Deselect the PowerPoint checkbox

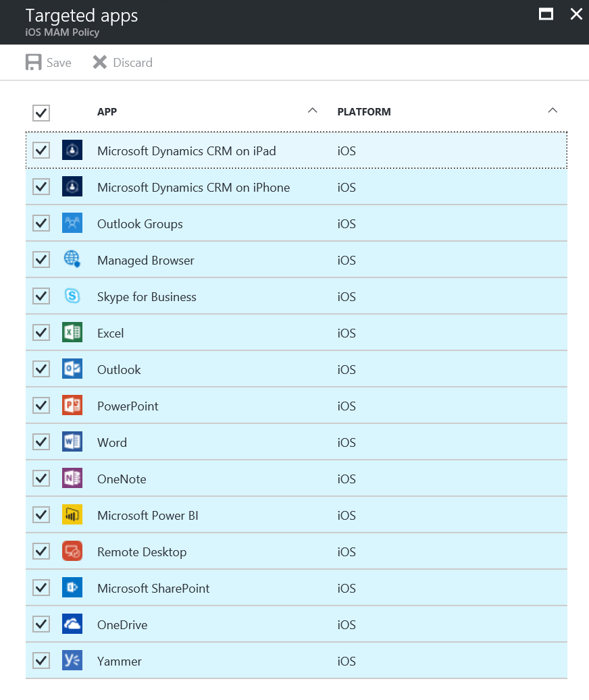pos(41,406)
